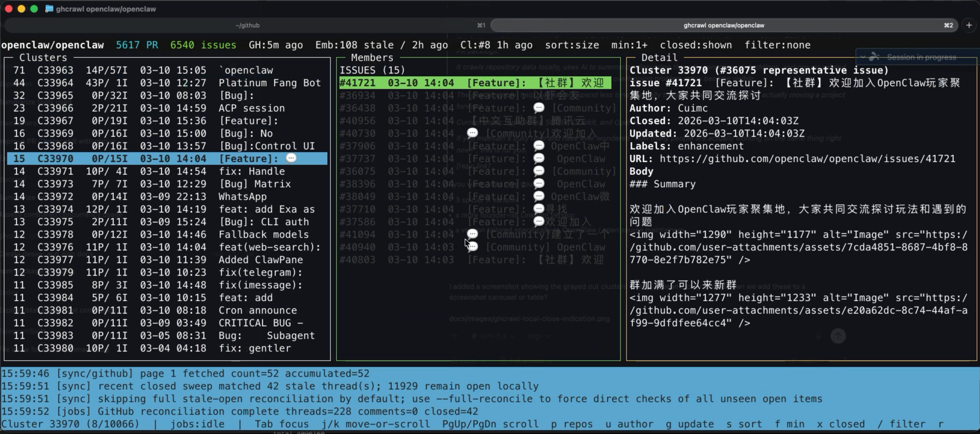Click the new tab plus button
Image resolution: width=980 pixels, height=434 pixels.
969,25
